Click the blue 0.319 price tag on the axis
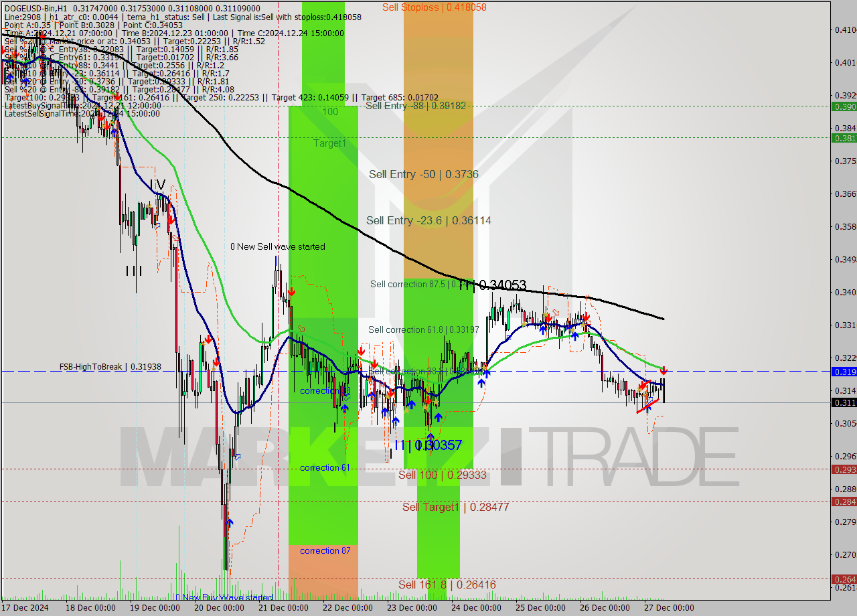The image size is (857, 616). (844, 371)
